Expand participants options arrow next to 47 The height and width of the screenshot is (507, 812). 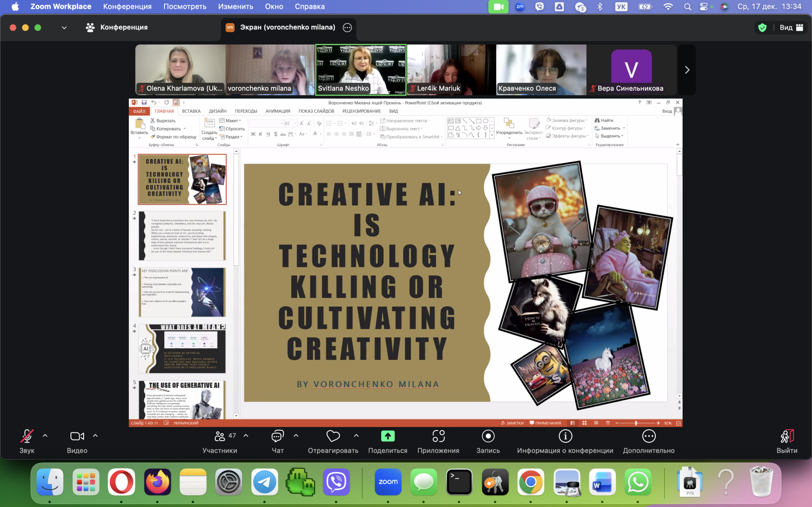point(246,436)
